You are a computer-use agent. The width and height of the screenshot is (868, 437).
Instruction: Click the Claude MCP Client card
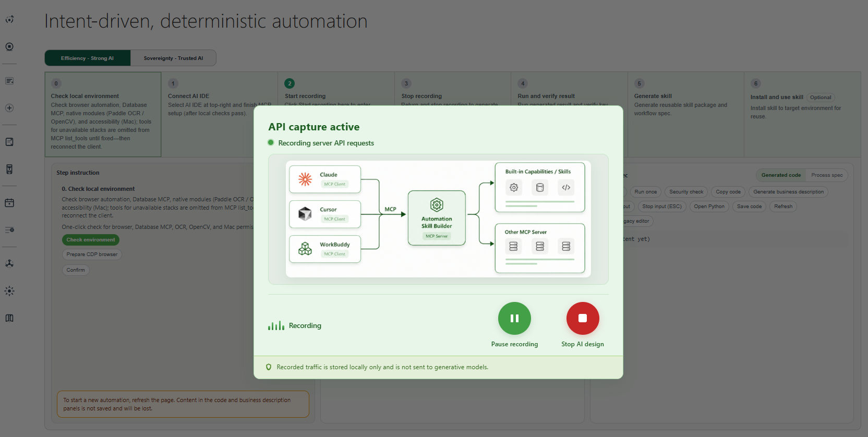pyautogui.click(x=325, y=179)
